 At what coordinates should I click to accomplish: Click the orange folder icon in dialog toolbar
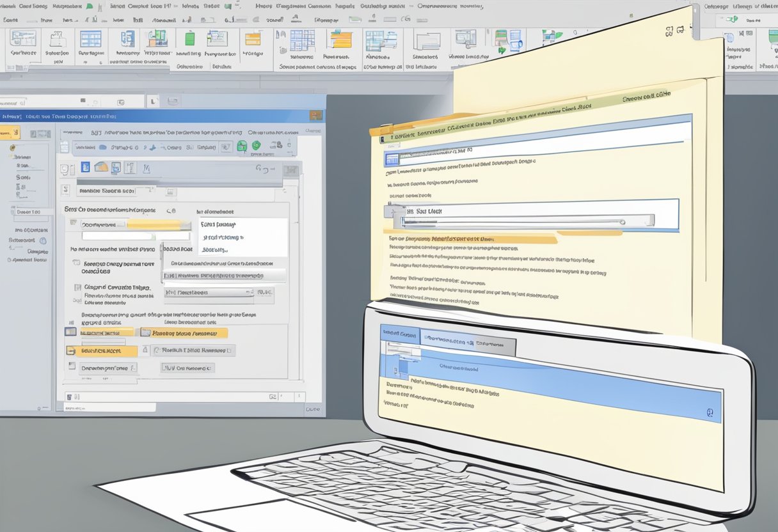coord(100,168)
